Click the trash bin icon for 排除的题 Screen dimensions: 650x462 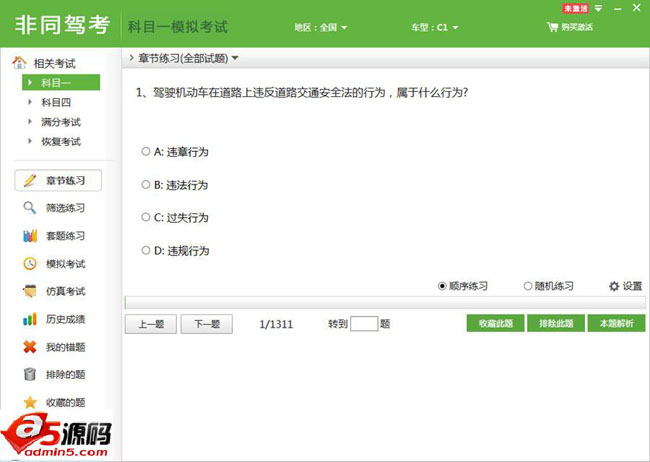tap(30, 374)
